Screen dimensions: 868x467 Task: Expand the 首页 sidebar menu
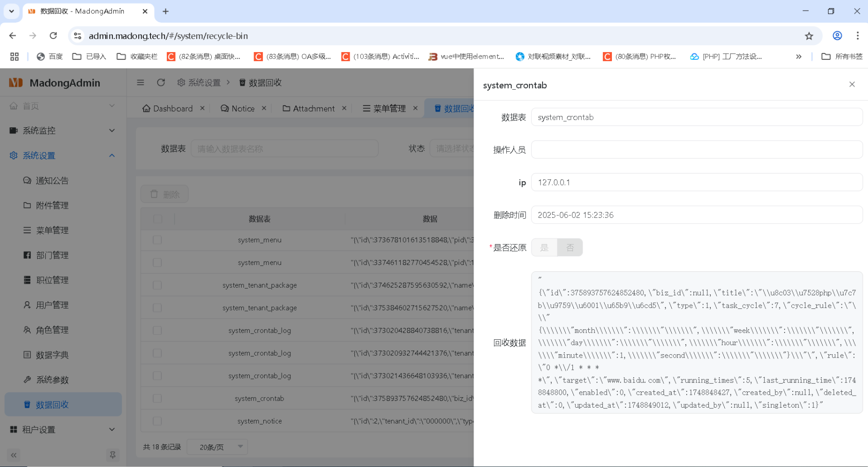pyautogui.click(x=112, y=106)
